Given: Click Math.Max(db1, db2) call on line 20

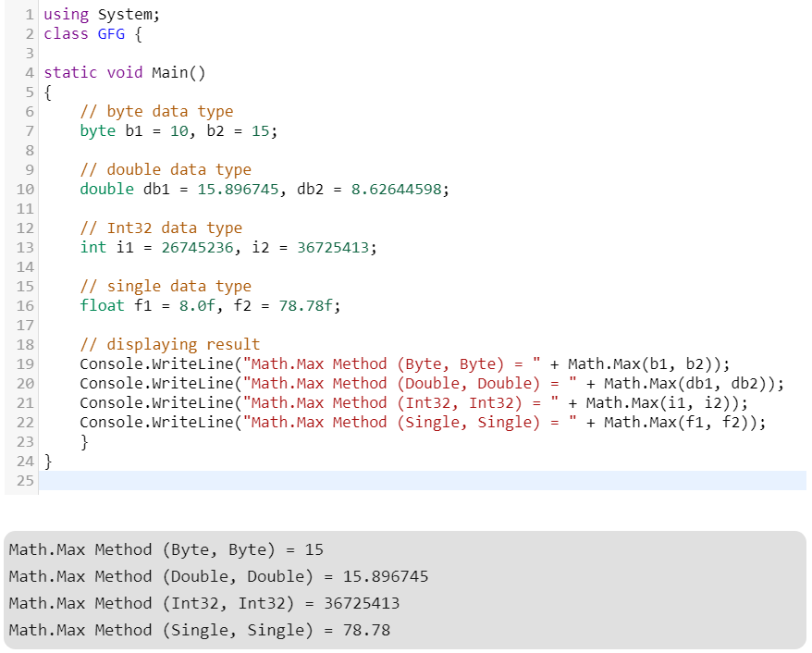Looking at the screenshot, I should (689, 384).
